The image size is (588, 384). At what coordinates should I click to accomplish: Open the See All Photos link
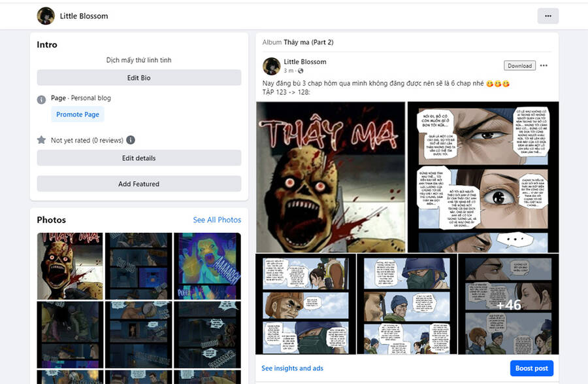tap(217, 220)
